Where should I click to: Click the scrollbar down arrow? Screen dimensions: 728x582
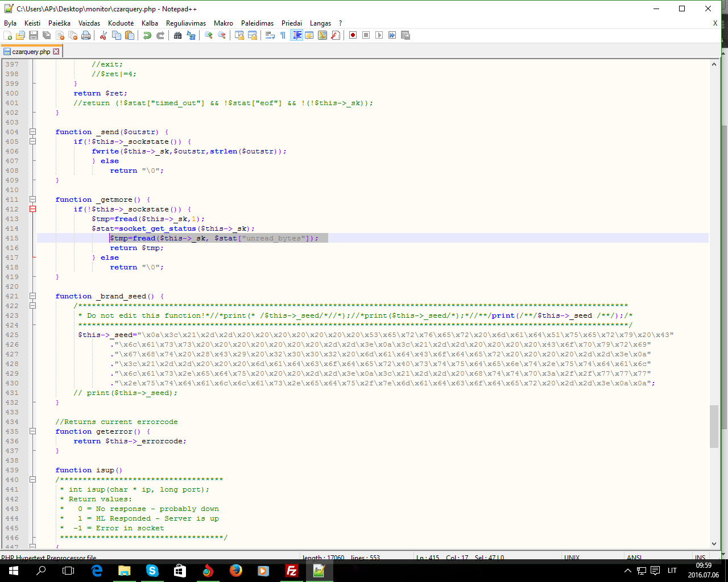(x=714, y=544)
